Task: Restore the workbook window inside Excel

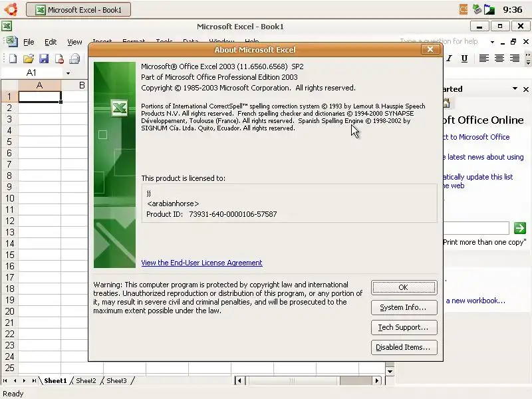Action: (x=513, y=41)
